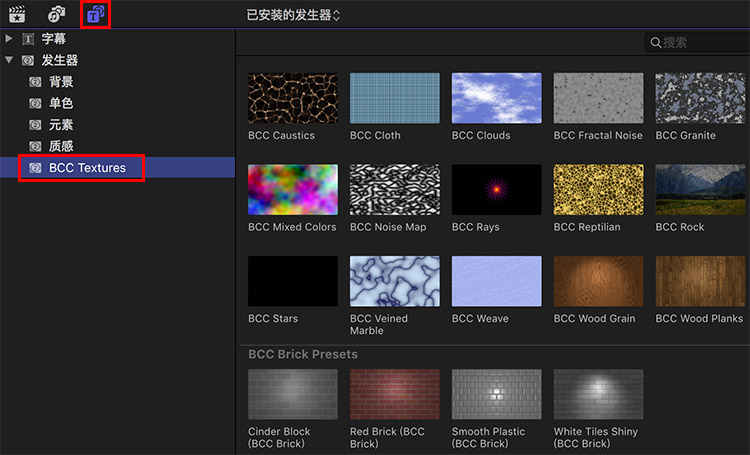Screen dimensions: 750x455
Task: Select the BCC Textures category
Action: coord(117,167)
